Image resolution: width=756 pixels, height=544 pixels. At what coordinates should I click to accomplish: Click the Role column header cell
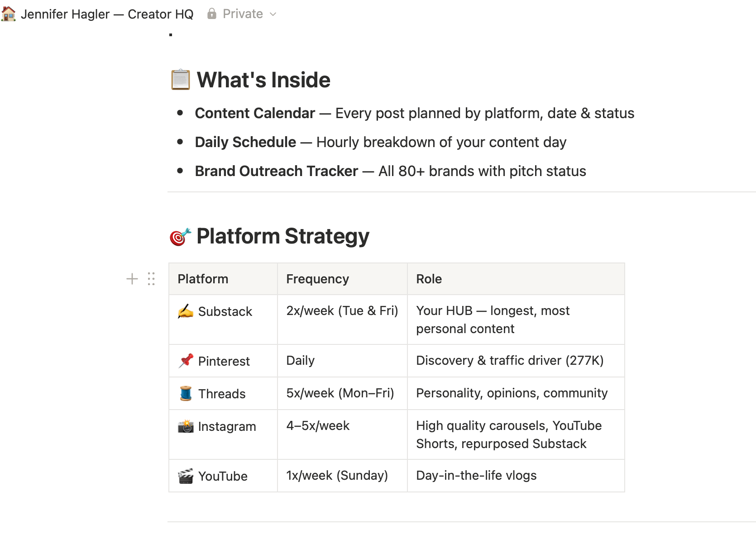(x=516, y=279)
